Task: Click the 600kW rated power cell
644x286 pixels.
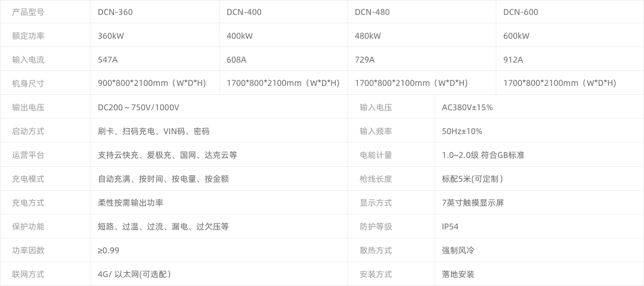Action: click(516, 36)
